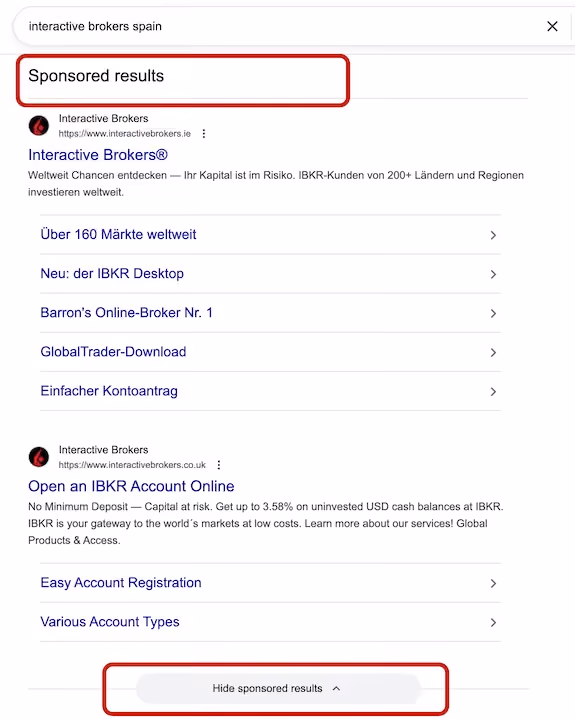Click Interactive Brokers logo of the .co.uk ad
Screen dimensions: 575x719
tap(39, 457)
